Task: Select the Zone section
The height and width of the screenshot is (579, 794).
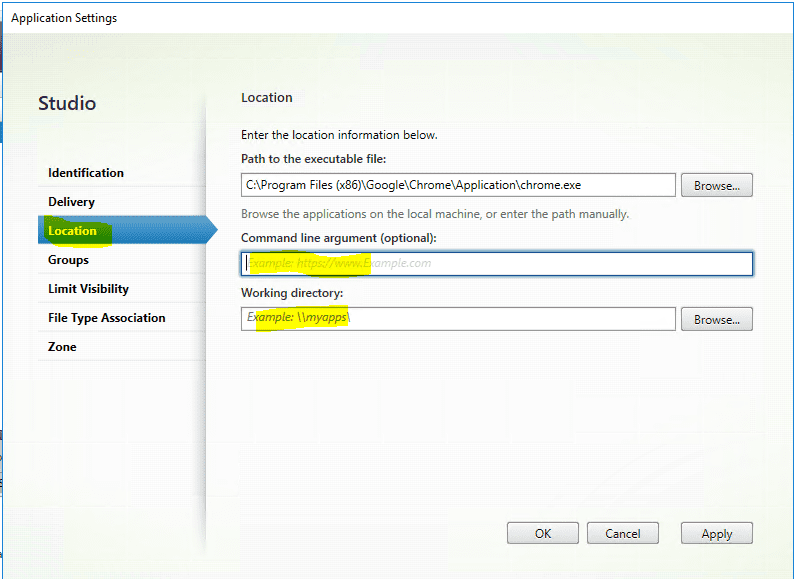Action: point(122,347)
